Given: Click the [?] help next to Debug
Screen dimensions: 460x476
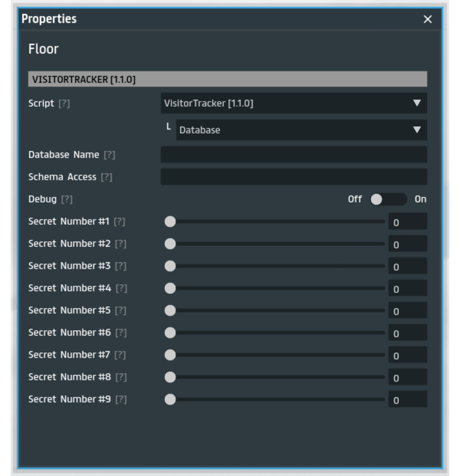Looking at the screenshot, I should coord(67,199).
